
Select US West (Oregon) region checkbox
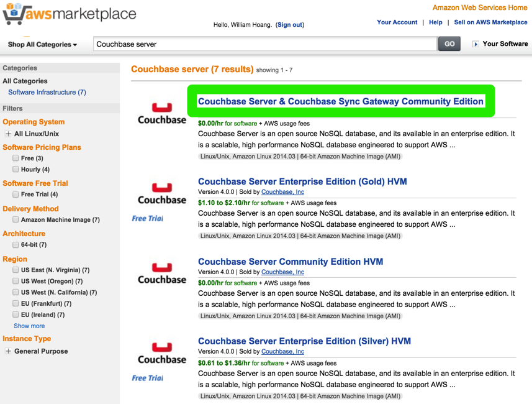click(16, 281)
